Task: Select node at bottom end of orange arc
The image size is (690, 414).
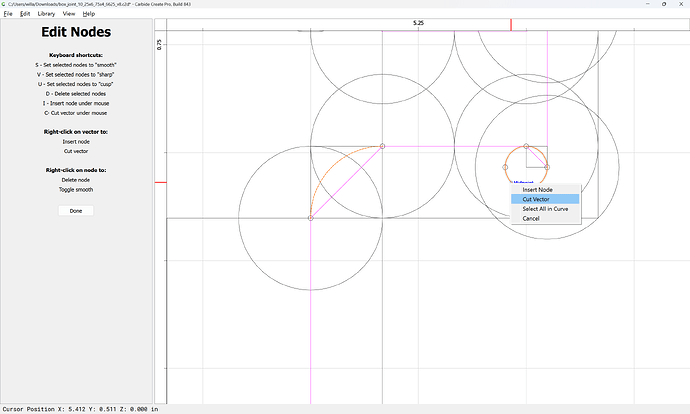Action: pyautogui.click(x=311, y=218)
